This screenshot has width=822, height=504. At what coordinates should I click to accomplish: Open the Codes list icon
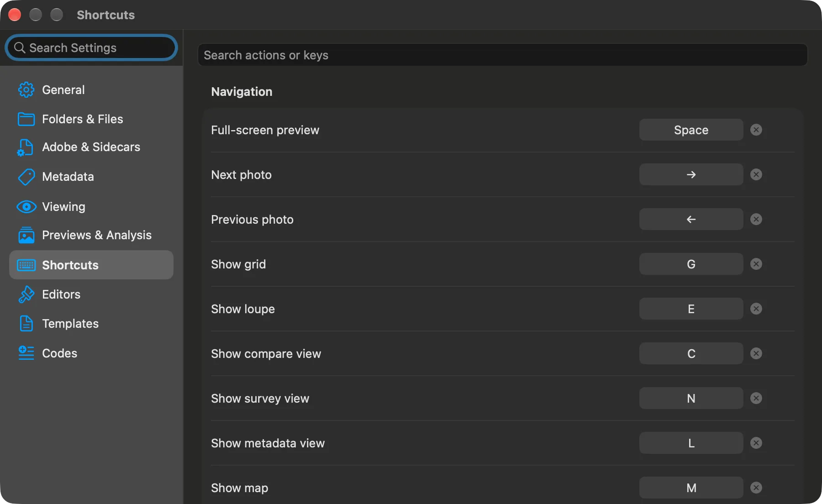26,353
